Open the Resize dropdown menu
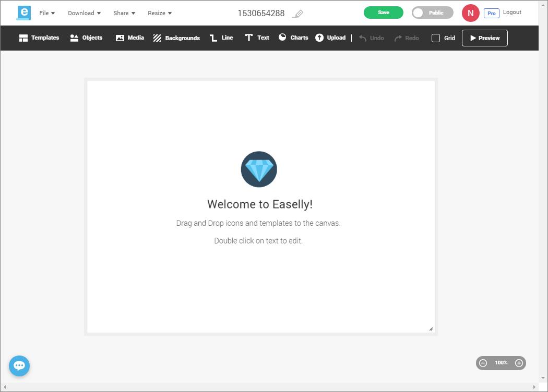The width and height of the screenshot is (548, 392). (160, 13)
